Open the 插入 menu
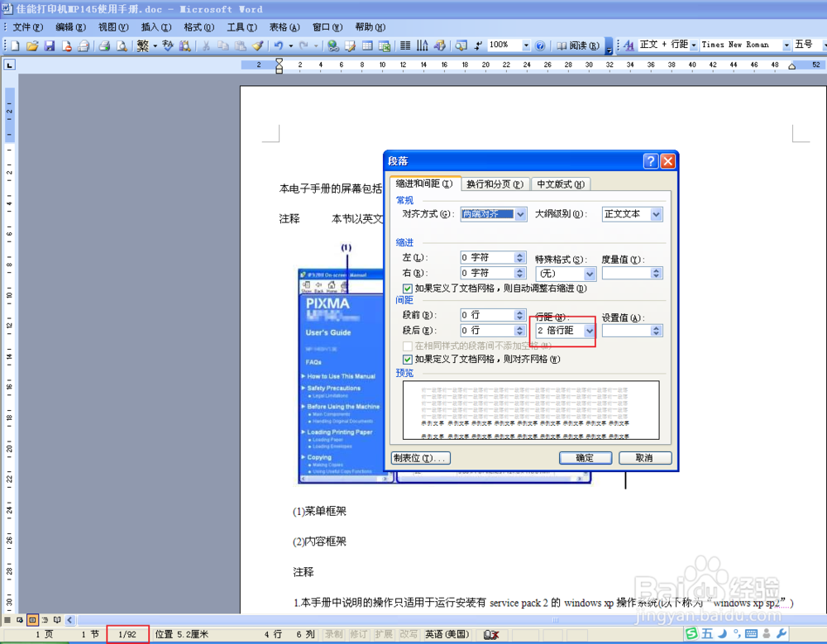 coord(156,27)
